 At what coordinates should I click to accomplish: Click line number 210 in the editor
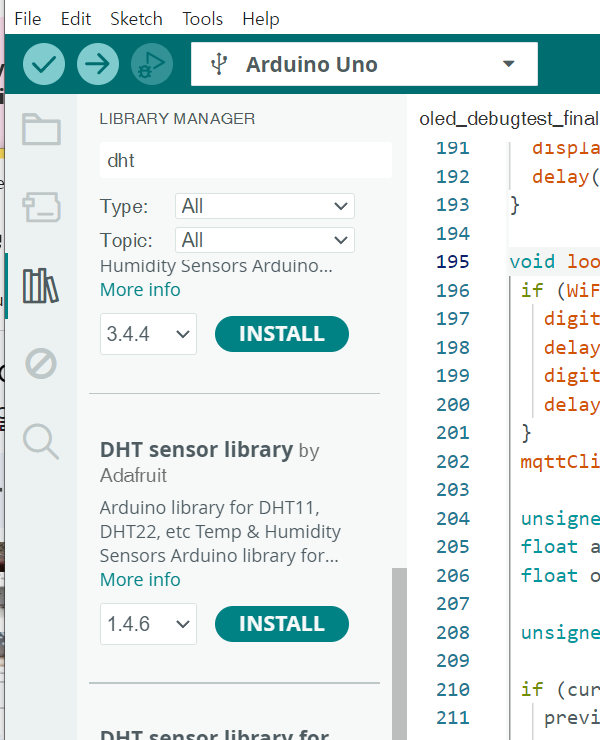pos(452,690)
